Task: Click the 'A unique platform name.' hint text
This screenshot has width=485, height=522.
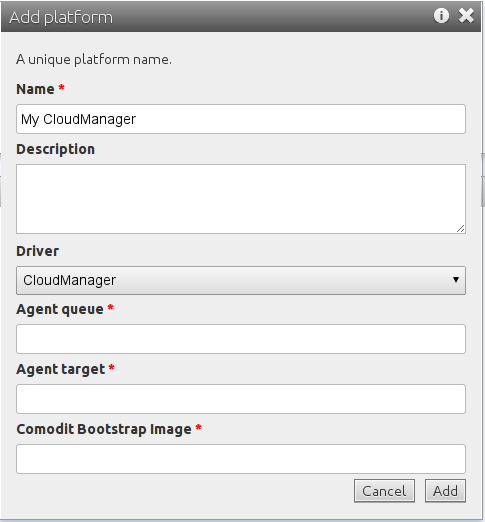Action: click(94, 60)
